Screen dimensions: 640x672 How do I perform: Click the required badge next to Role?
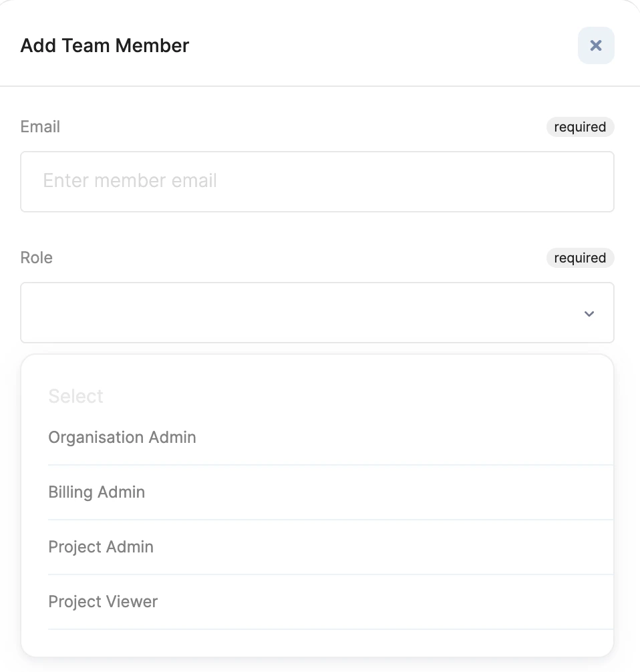(580, 258)
